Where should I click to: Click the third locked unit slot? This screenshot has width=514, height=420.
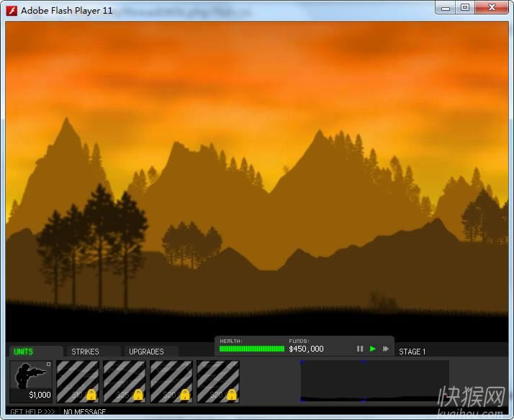171,381
